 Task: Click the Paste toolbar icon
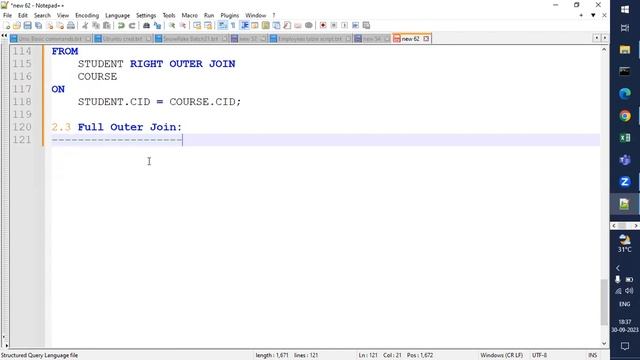(107, 25)
